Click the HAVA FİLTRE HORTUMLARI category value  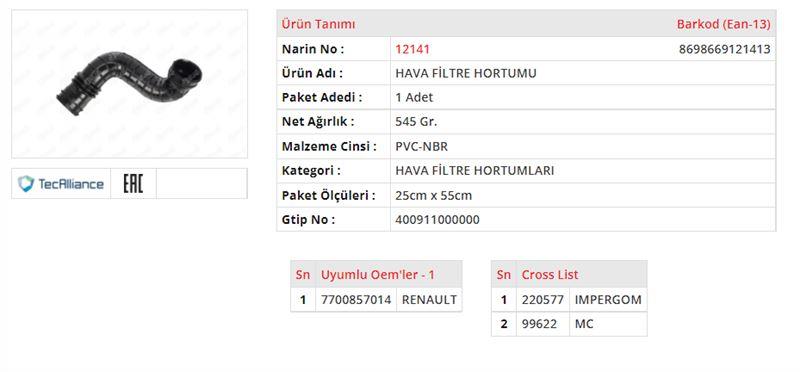click(x=474, y=170)
